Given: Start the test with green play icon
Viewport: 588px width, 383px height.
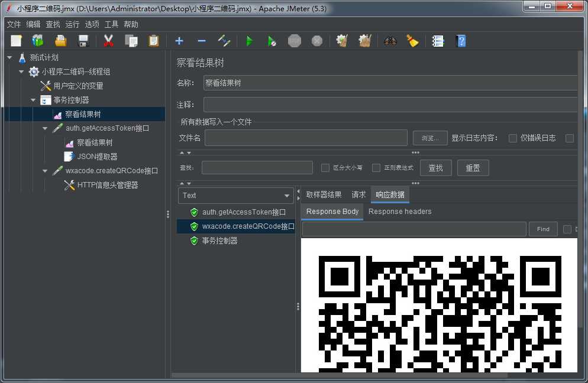Looking at the screenshot, I should 250,40.
